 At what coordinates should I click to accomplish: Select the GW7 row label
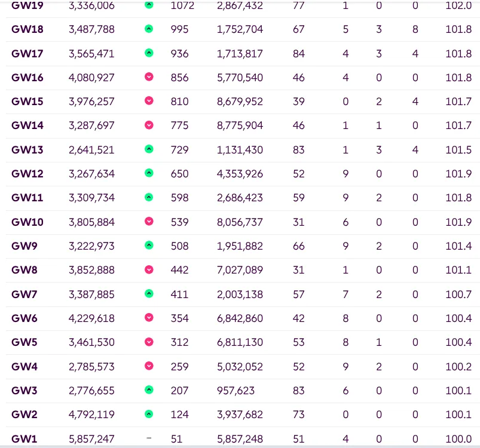point(24,294)
